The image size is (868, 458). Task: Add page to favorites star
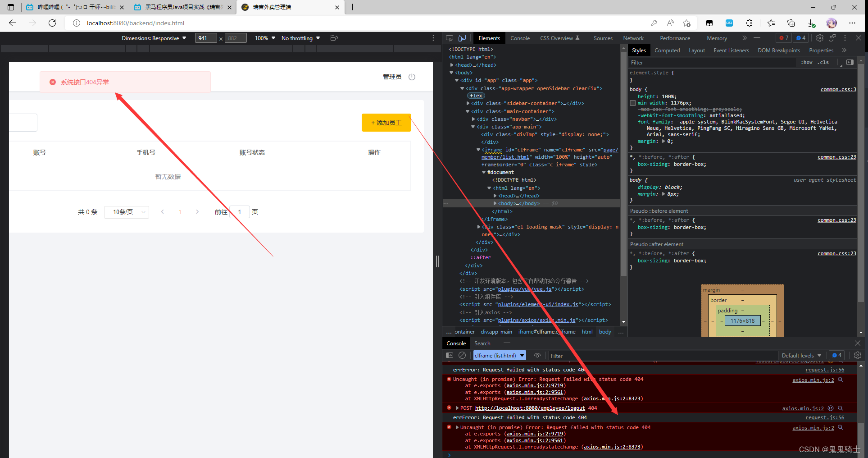click(x=686, y=23)
